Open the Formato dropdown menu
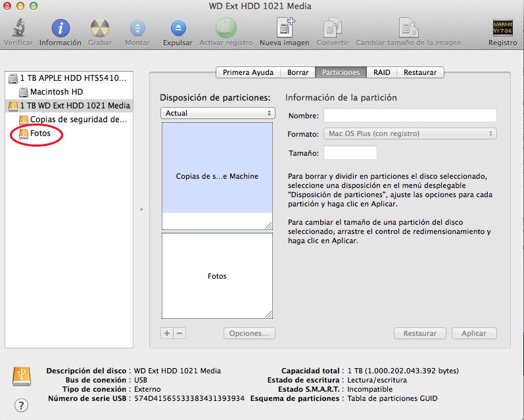The height and width of the screenshot is (420, 524). pos(410,133)
